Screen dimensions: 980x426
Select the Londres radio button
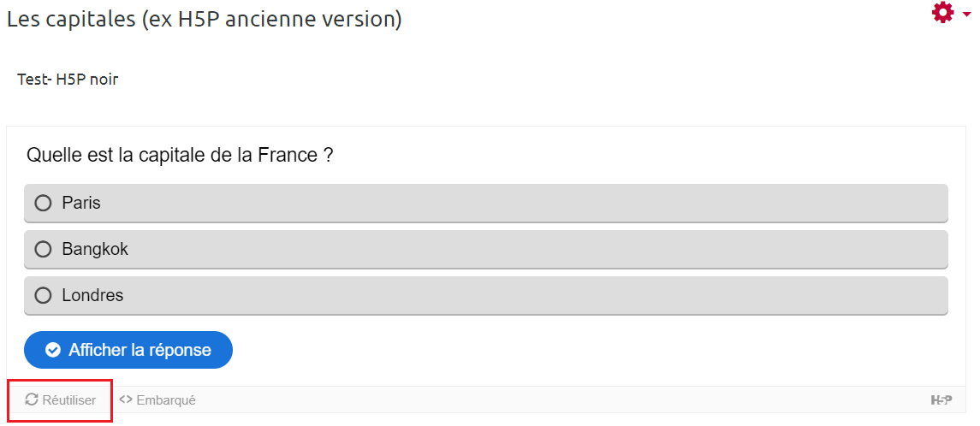(43, 296)
